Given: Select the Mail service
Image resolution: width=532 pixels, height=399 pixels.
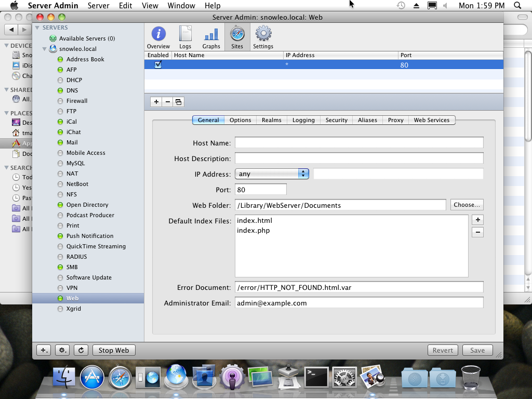Looking at the screenshot, I should coord(72,142).
